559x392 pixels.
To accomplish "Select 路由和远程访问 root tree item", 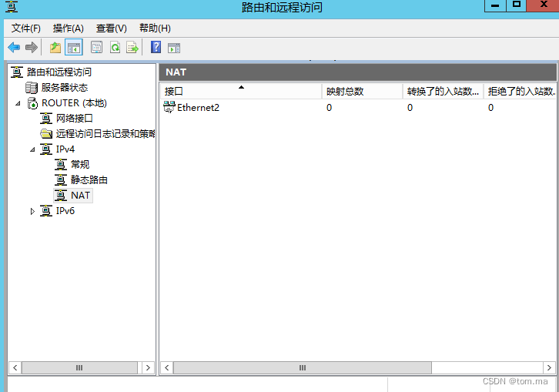I will [59, 72].
